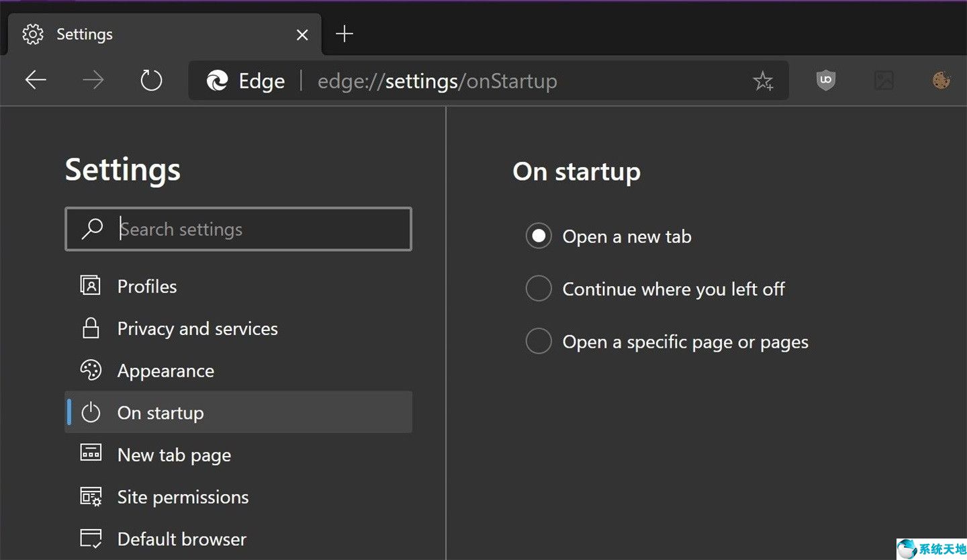The height and width of the screenshot is (560, 967).
Task: Click the image extension icon in toolbar
Action: click(884, 81)
